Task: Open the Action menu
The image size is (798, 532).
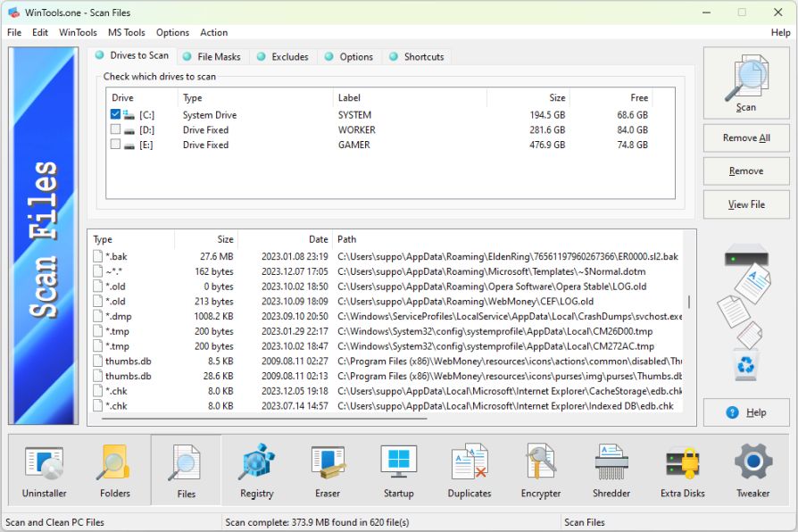Action: coord(213,33)
